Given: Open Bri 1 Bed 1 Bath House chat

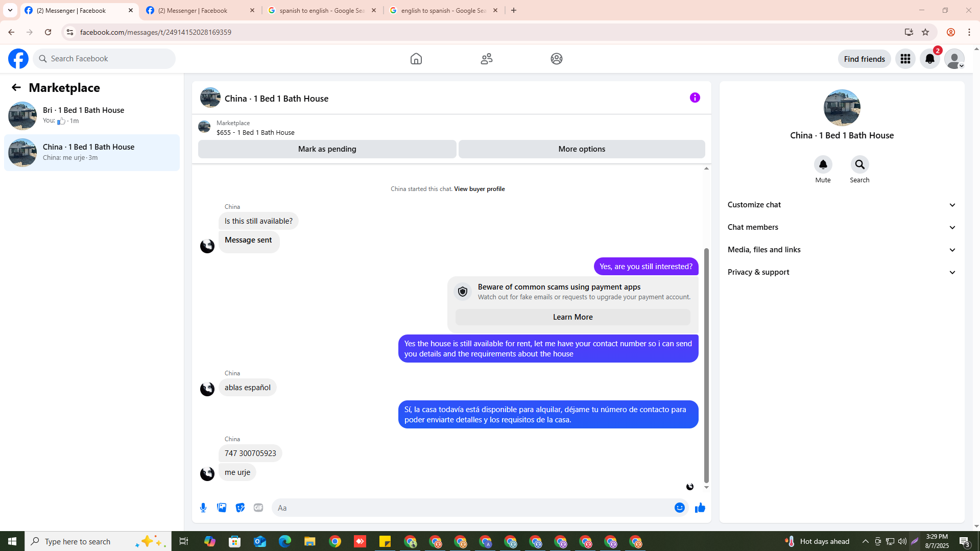Looking at the screenshot, I should pyautogui.click(x=92, y=115).
